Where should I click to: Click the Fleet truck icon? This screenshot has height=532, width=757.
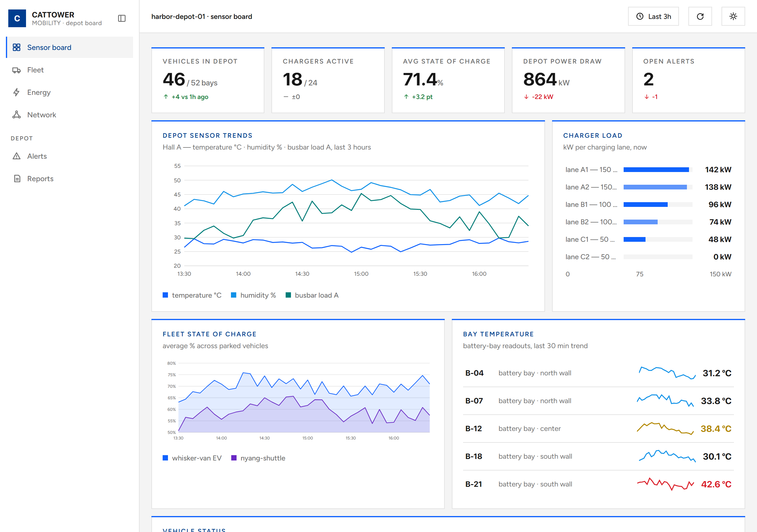[17, 70]
